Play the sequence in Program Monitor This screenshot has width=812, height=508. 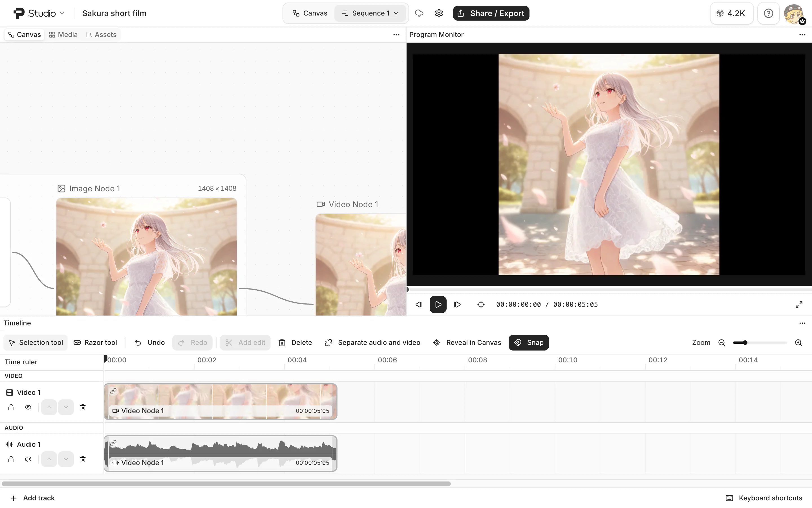(x=438, y=305)
